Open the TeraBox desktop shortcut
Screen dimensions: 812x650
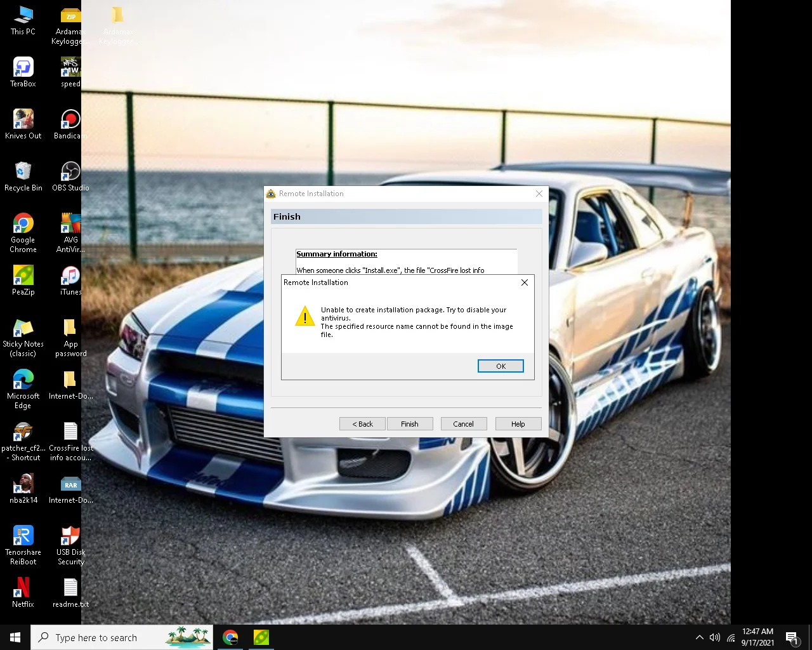[x=23, y=72]
